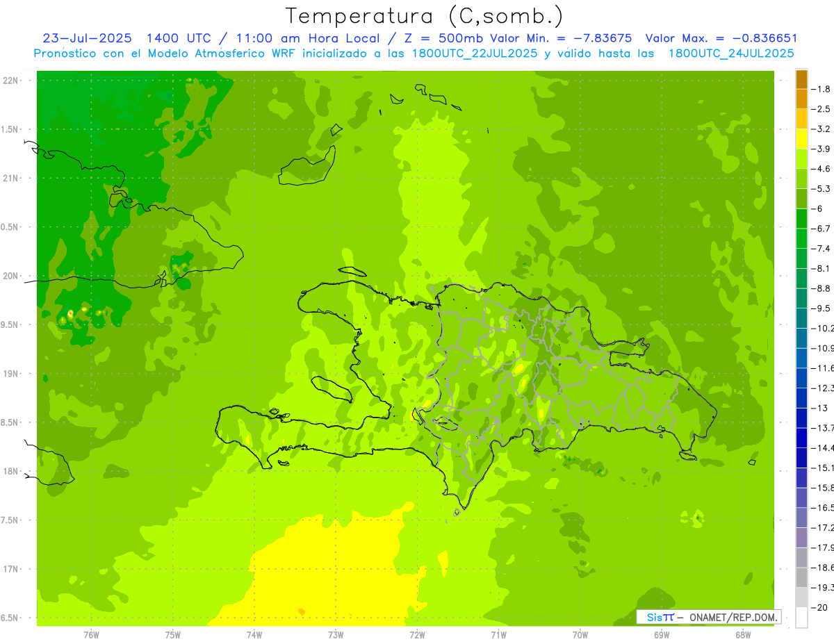Click the 71W longitude axis label
This screenshot has height=644, width=834.
[498, 634]
